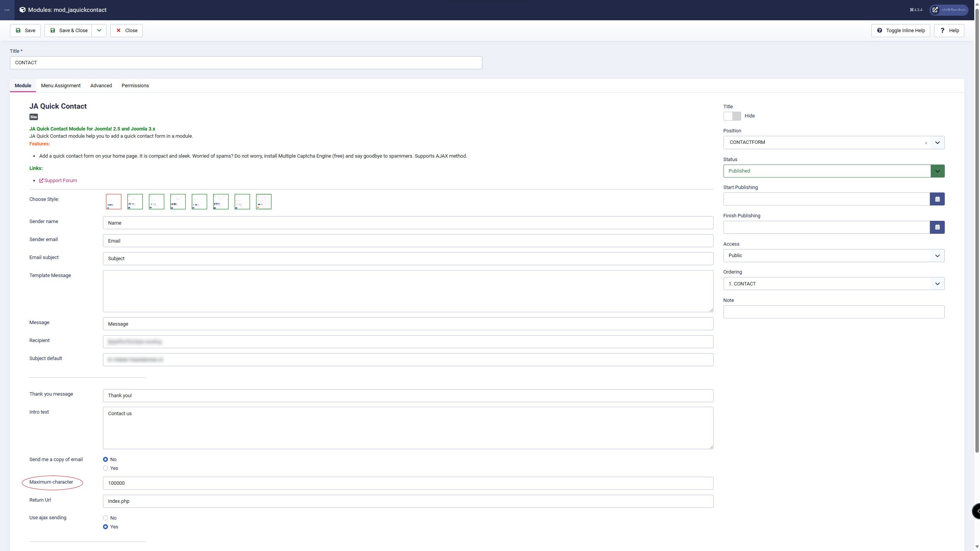This screenshot has height=551, width=980.
Task: Select No for Use ajax sending
Action: click(105, 518)
